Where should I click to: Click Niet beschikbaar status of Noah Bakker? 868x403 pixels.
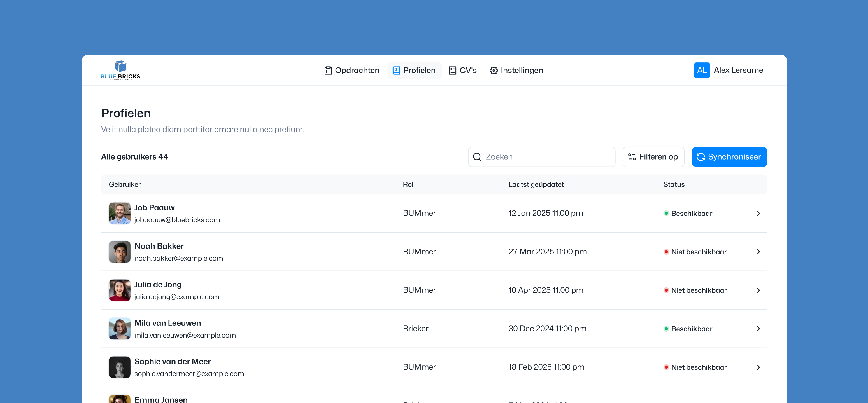click(x=695, y=252)
